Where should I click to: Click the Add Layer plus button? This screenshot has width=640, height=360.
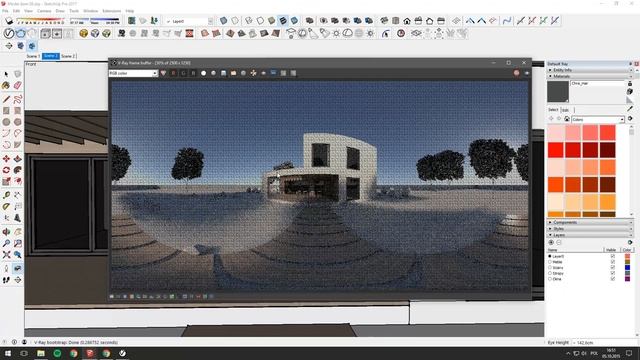click(x=551, y=242)
